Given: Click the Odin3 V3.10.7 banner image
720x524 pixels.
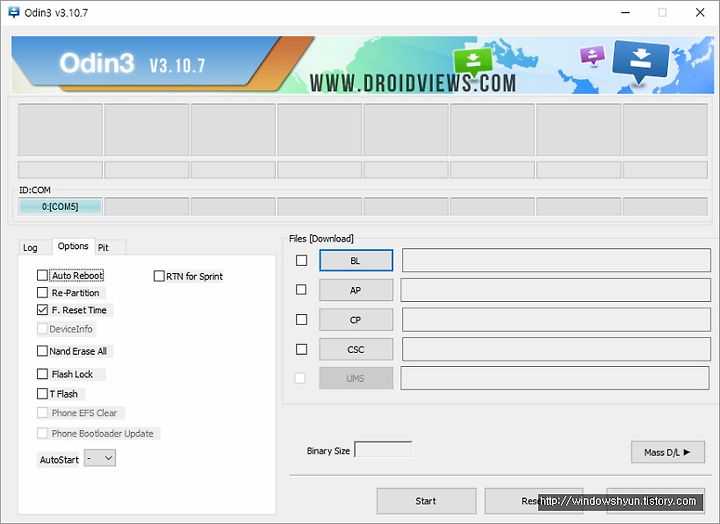Looking at the screenshot, I should click(x=363, y=65).
